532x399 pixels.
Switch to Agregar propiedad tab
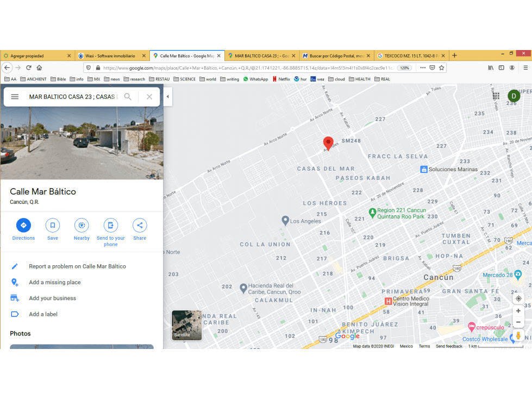37,55
